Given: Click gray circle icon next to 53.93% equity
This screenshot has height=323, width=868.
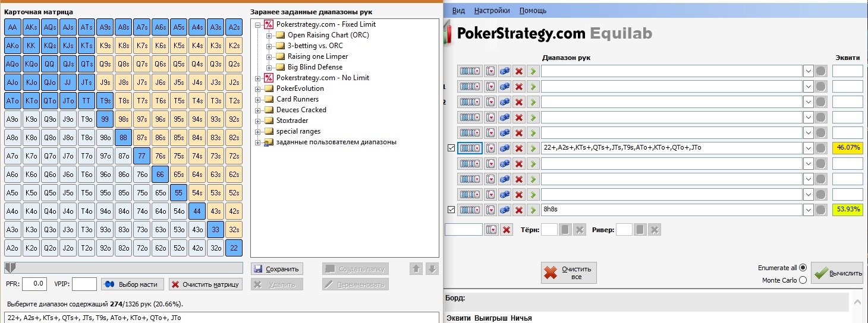Looking at the screenshot, I should coord(822,210).
